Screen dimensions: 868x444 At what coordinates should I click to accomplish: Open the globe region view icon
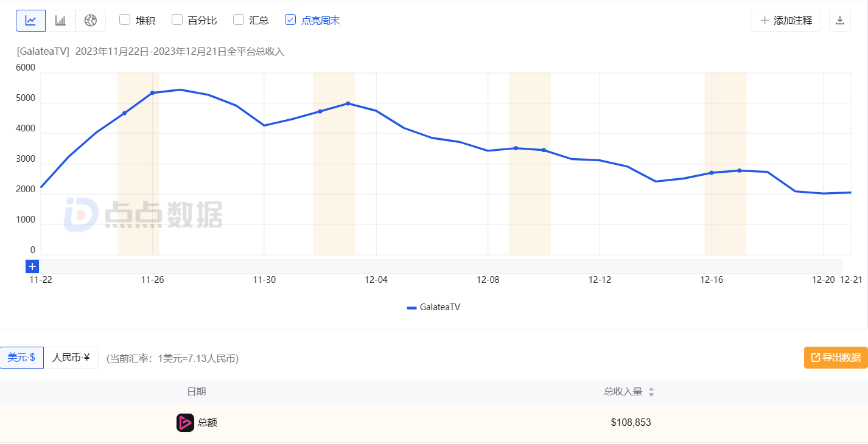coord(91,21)
